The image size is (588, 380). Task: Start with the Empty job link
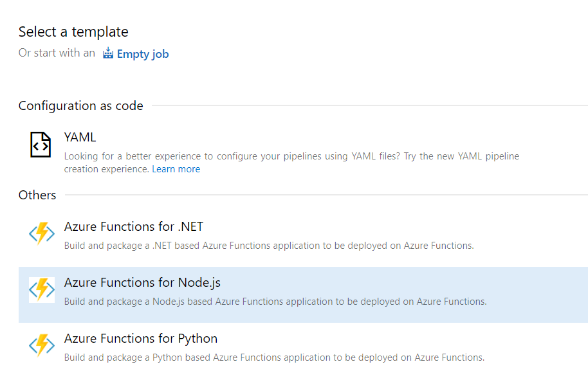pyautogui.click(x=143, y=54)
